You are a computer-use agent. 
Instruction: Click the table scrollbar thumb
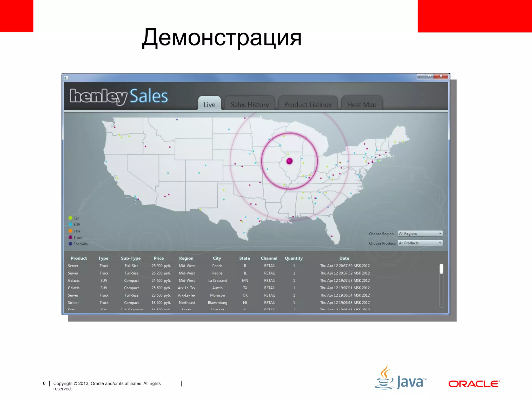441,269
